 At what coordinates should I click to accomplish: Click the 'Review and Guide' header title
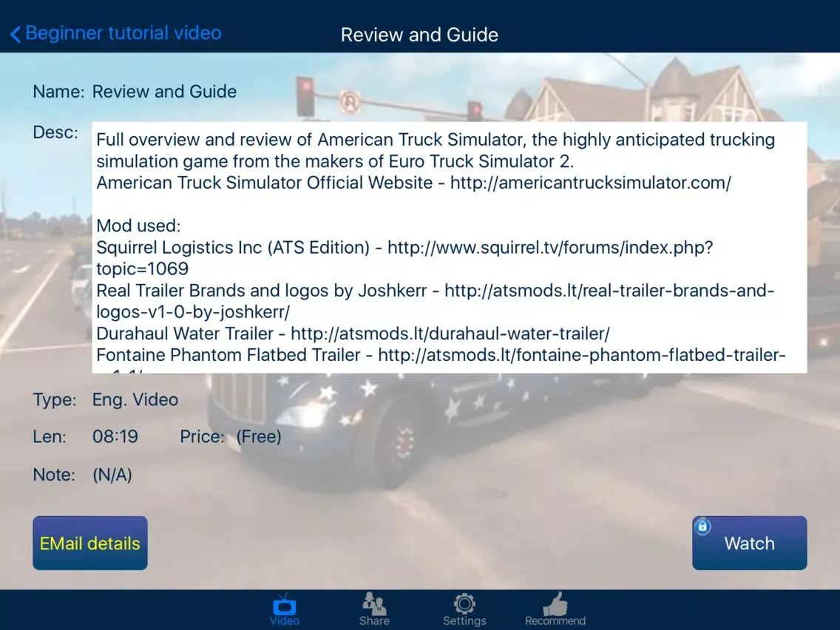(x=419, y=35)
